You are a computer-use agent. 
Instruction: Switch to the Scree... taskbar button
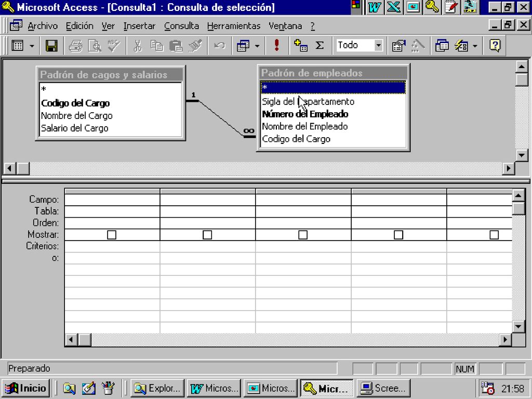point(383,388)
